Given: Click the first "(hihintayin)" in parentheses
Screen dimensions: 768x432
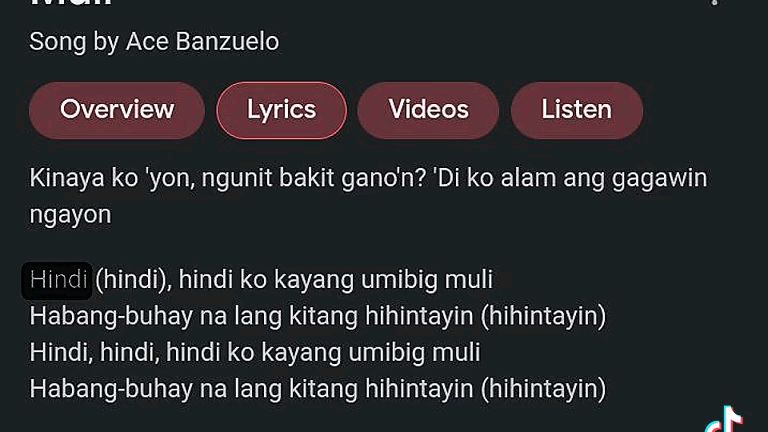Looking at the screenshot, I should [543, 316].
